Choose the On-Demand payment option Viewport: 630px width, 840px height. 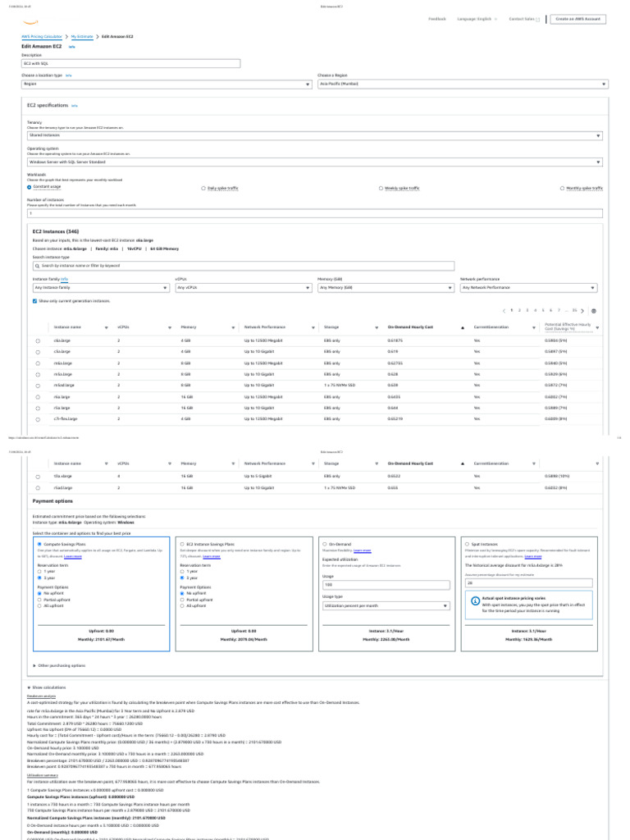pyautogui.click(x=323, y=543)
